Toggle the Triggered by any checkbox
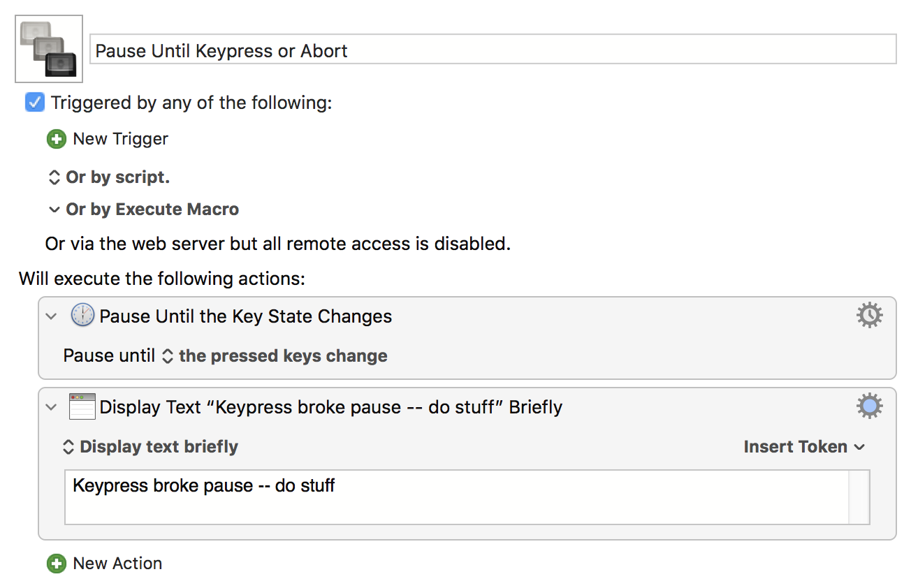Viewport: 911px width, 588px height. point(34,103)
